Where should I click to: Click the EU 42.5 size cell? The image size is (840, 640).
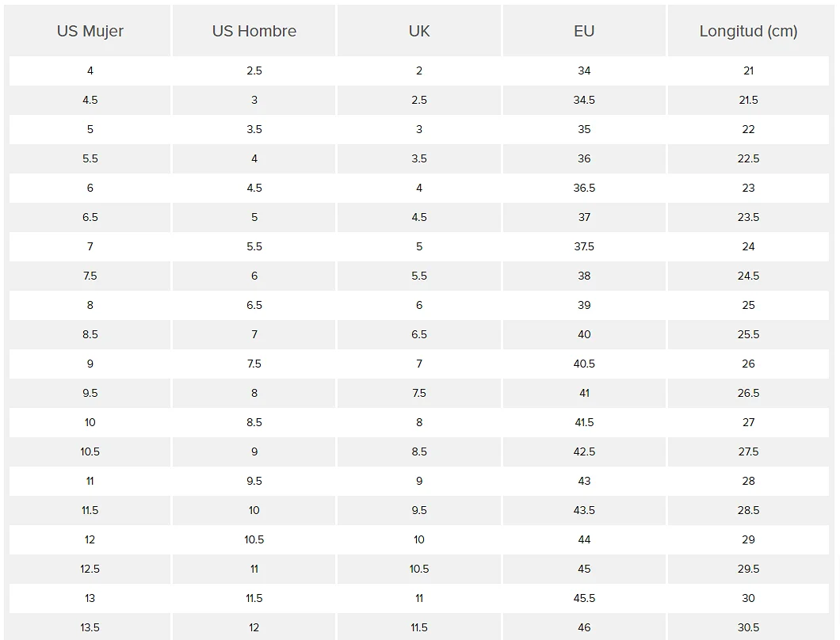click(584, 451)
